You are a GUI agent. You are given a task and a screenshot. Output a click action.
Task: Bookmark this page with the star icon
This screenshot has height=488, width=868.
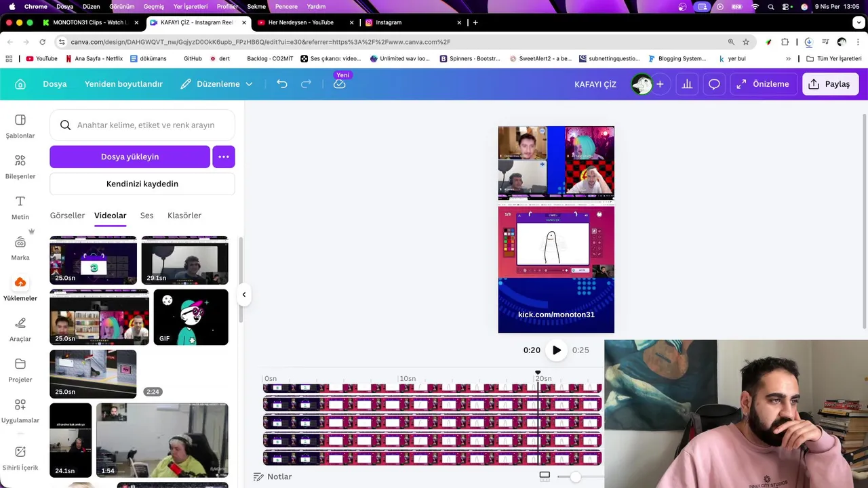coord(746,41)
